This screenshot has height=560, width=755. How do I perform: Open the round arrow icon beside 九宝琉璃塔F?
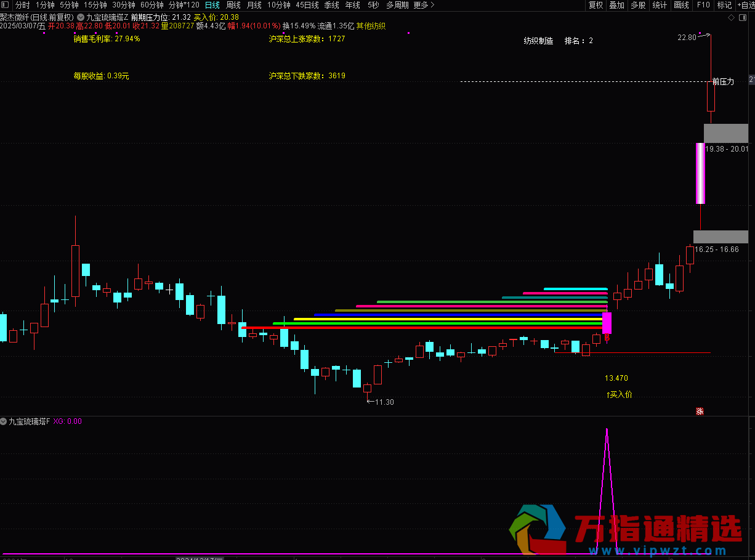4,421
